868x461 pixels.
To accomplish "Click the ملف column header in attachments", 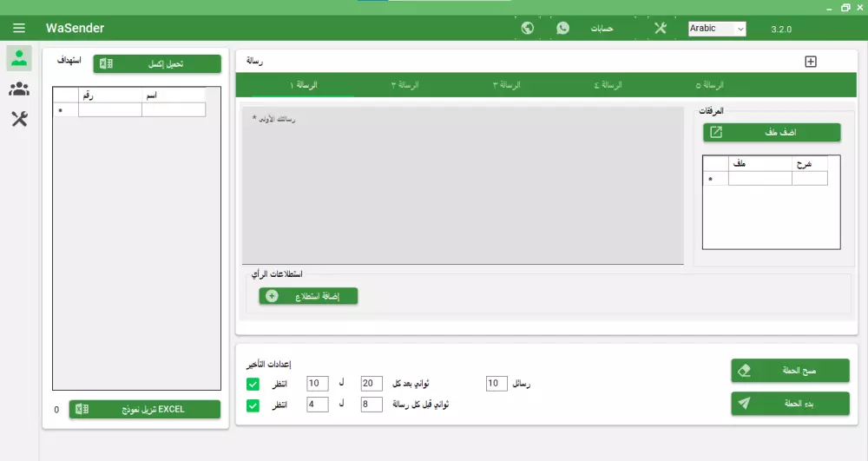I will [x=760, y=163].
